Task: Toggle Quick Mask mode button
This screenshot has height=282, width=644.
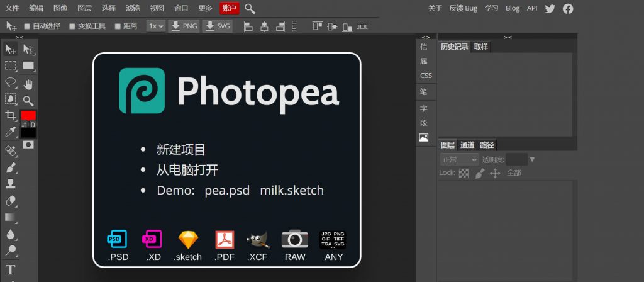Action: 28,145
